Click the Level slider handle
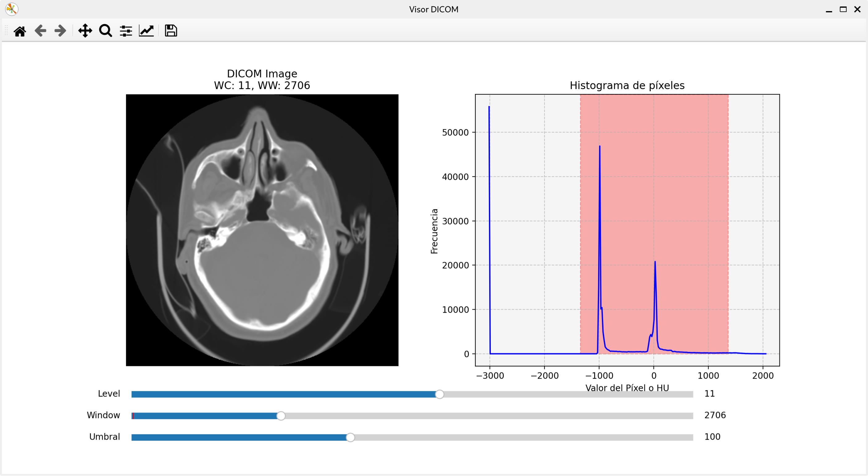 439,394
